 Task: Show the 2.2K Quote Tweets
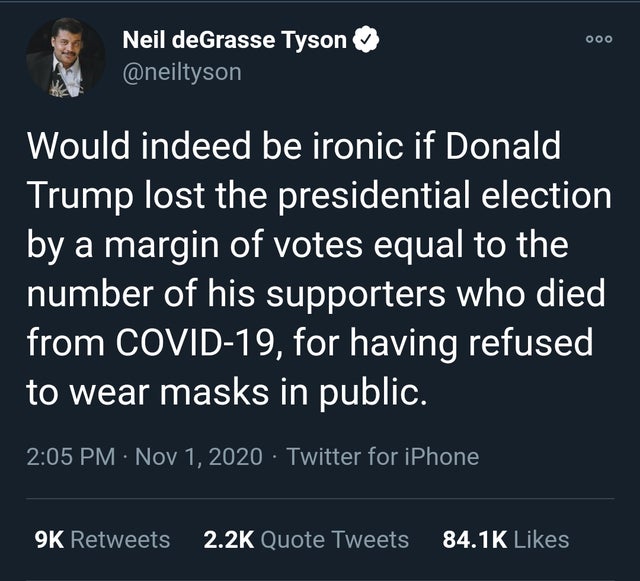[x=305, y=539]
